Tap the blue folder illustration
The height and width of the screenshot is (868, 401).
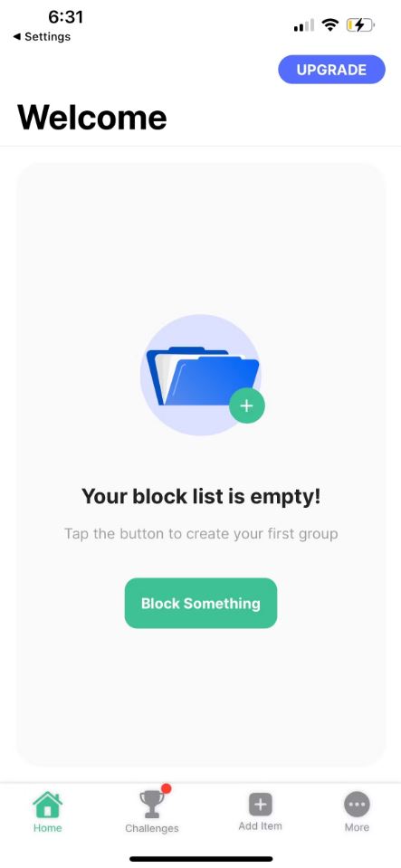point(202,376)
